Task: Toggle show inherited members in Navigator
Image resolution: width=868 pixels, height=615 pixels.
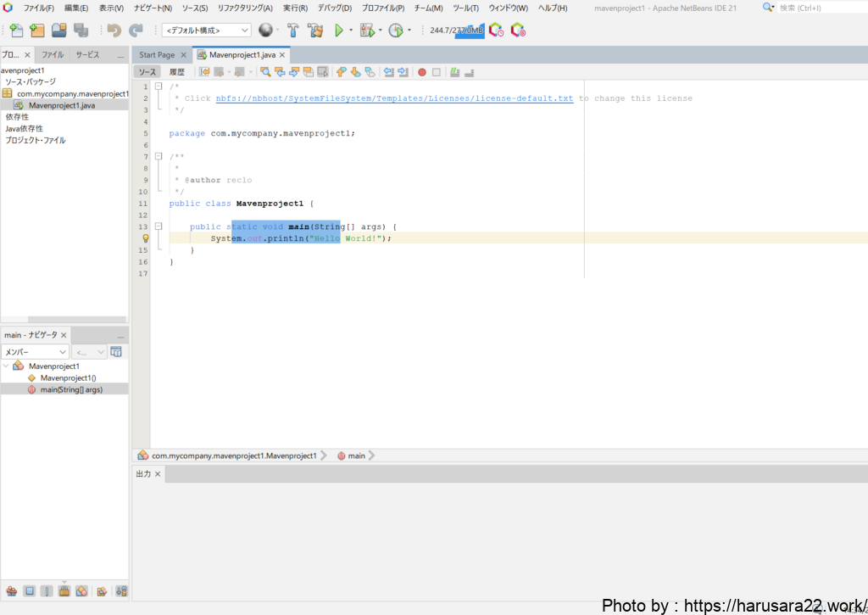Action: point(12,591)
